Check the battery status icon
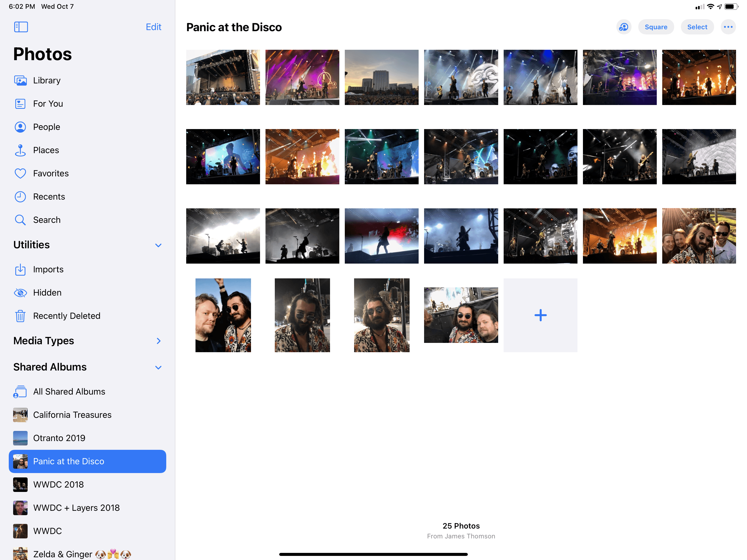The width and height of the screenshot is (747, 560). (x=731, y=6)
